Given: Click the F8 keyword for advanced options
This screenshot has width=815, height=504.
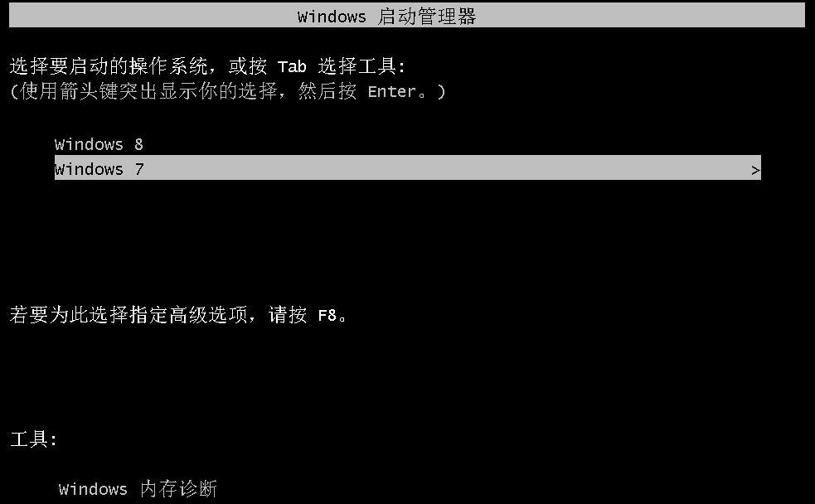Looking at the screenshot, I should click(327, 315).
